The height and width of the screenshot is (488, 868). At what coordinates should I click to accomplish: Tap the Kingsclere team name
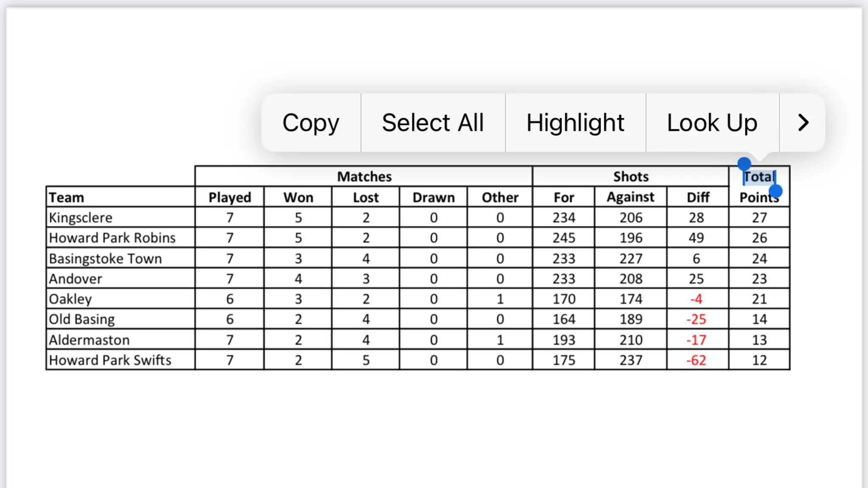click(x=81, y=218)
